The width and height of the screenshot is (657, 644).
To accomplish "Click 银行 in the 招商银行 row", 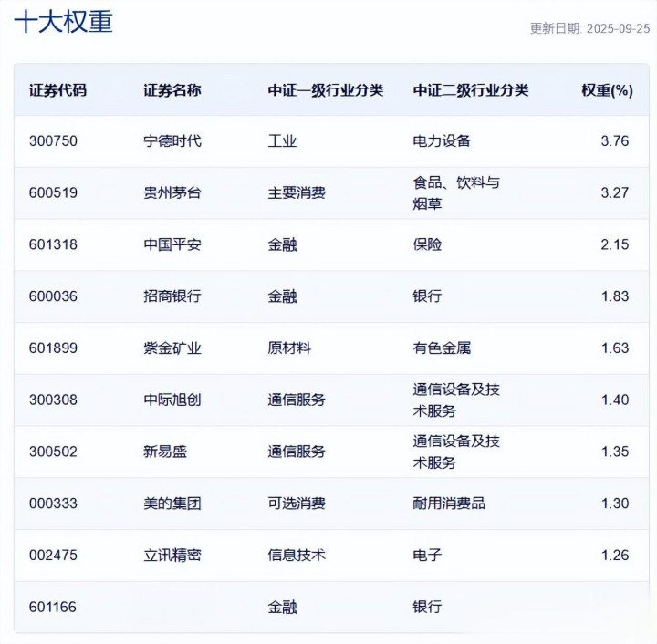I will coord(427,296).
